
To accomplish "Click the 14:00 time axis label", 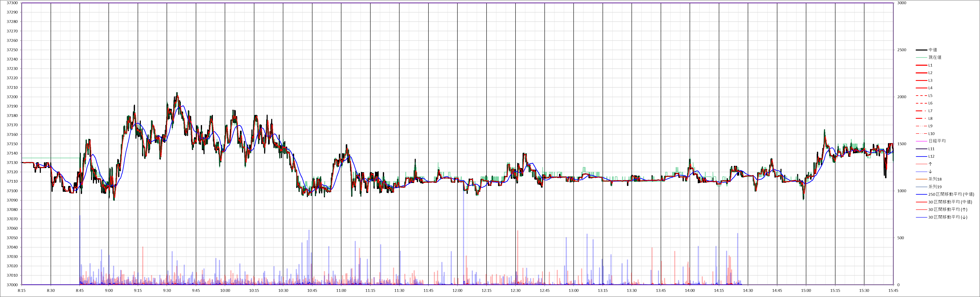I will pyautogui.click(x=690, y=291).
